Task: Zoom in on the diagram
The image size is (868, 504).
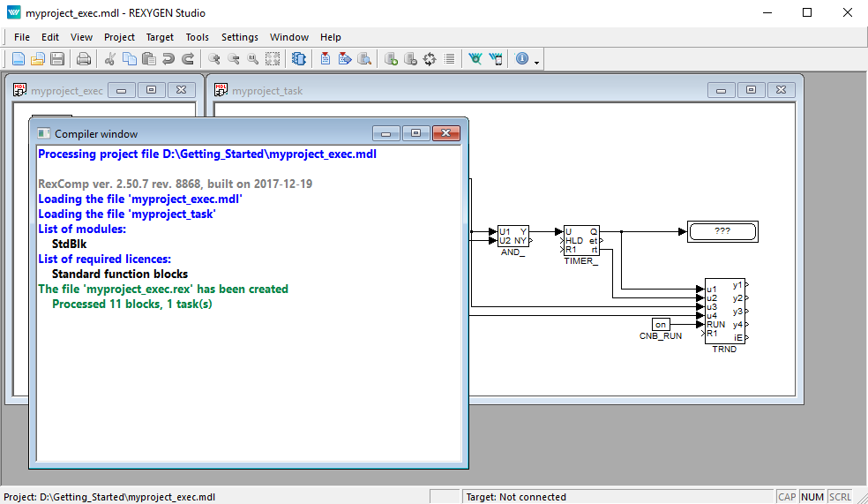Action: coord(214,59)
